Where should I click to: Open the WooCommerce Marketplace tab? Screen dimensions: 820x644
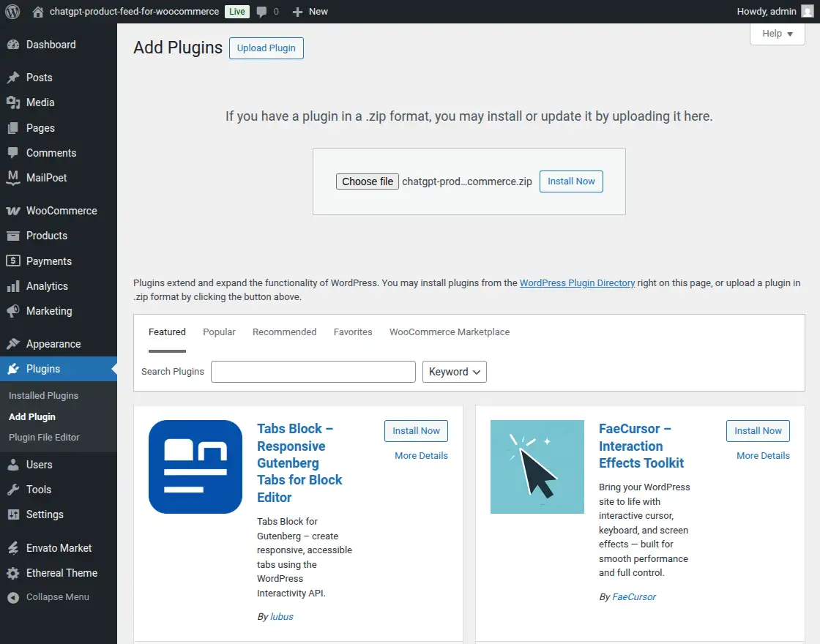(x=449, y=332)
